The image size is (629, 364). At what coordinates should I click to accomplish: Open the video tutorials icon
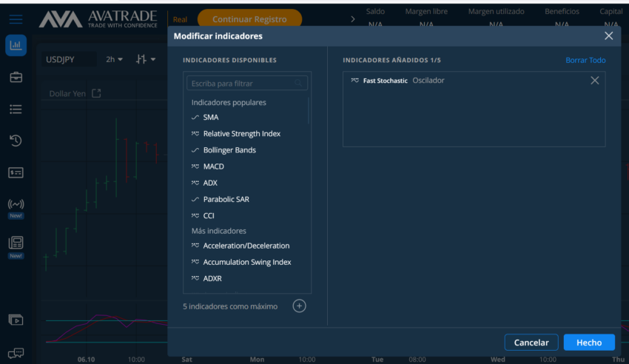click(x=16, y=320)
